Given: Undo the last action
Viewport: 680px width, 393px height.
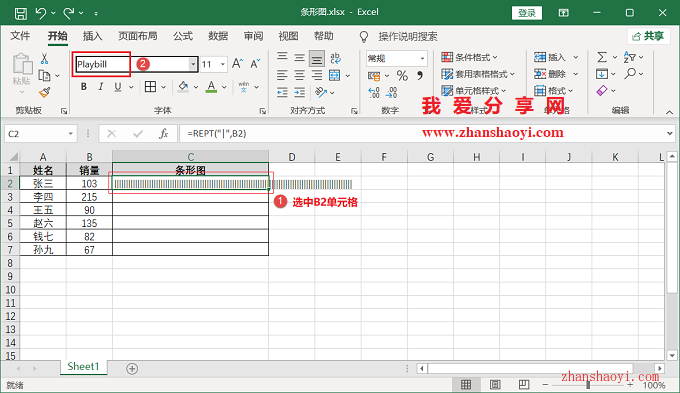Looking at the screenshot, I should (x=41, y=13).
